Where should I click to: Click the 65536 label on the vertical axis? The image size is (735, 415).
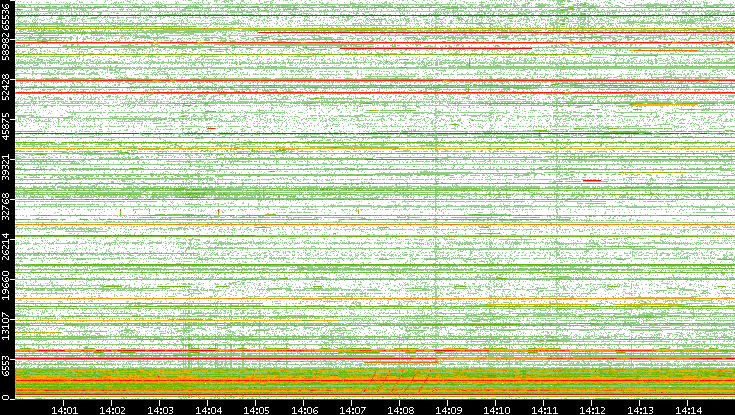pyautogui.click(x=7, y=18)
